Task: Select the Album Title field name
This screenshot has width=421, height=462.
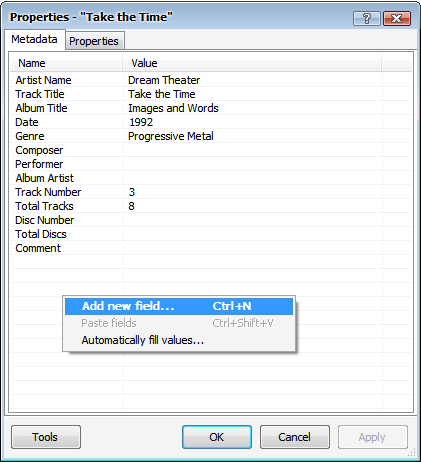Action: (x=41, y=108)
